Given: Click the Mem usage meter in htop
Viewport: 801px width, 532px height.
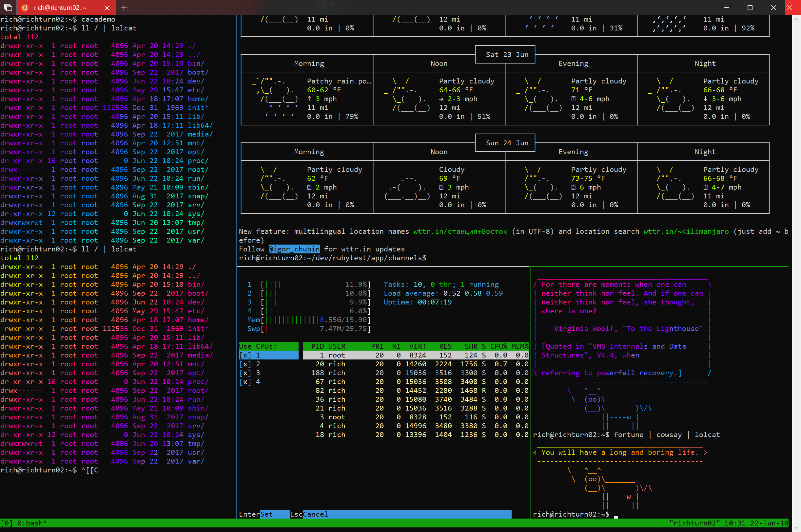Looking at the screenshot, I should (x=305, y=320).
